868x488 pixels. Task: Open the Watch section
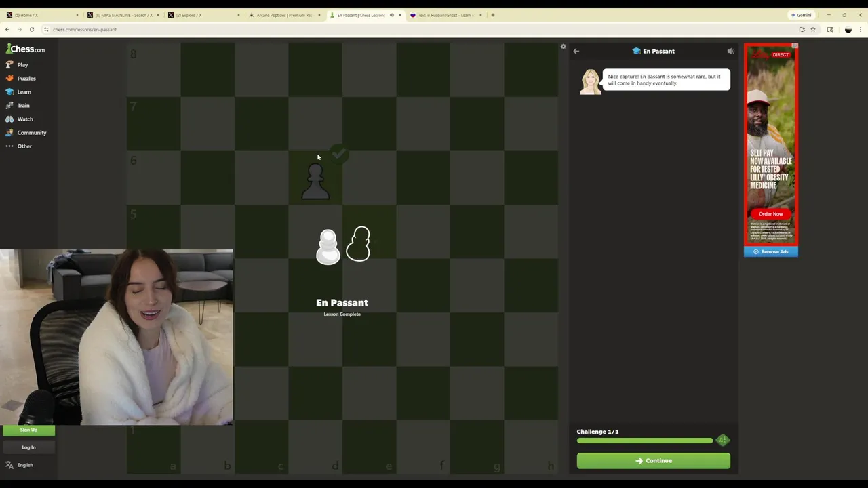tap(24, 119)
